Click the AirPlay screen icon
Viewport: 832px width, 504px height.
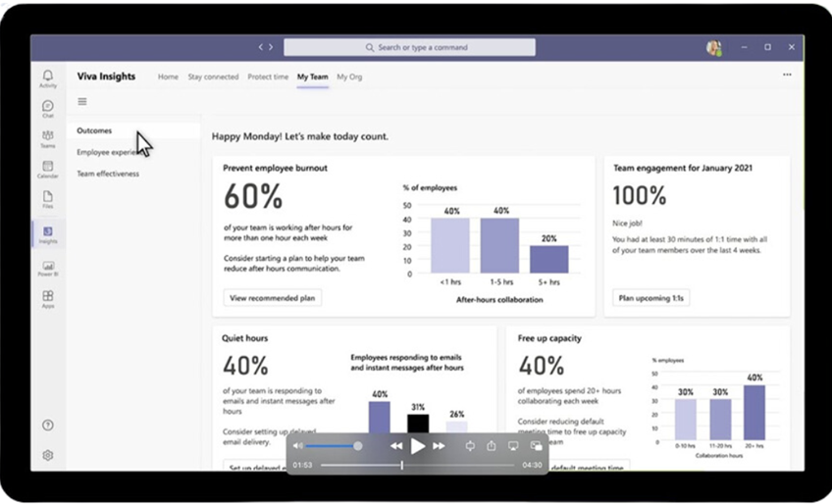coord(513,446)
